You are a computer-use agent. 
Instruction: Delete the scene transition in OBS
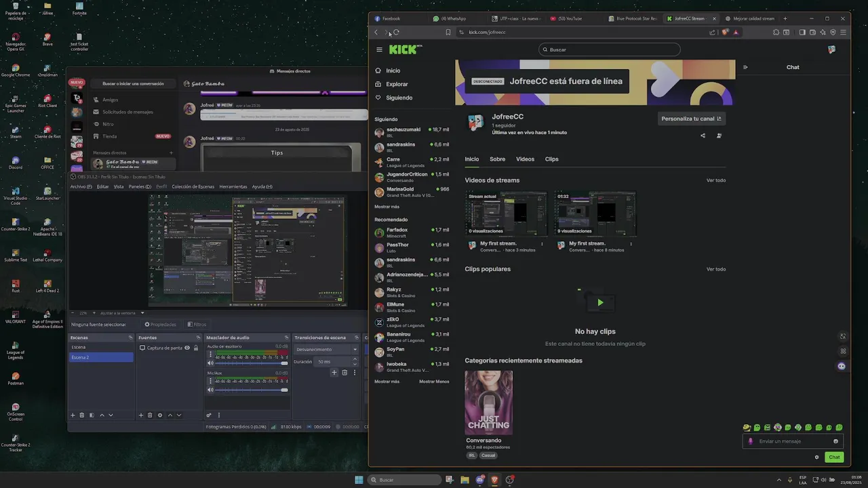pyautogui.click(x=344, y=372)
